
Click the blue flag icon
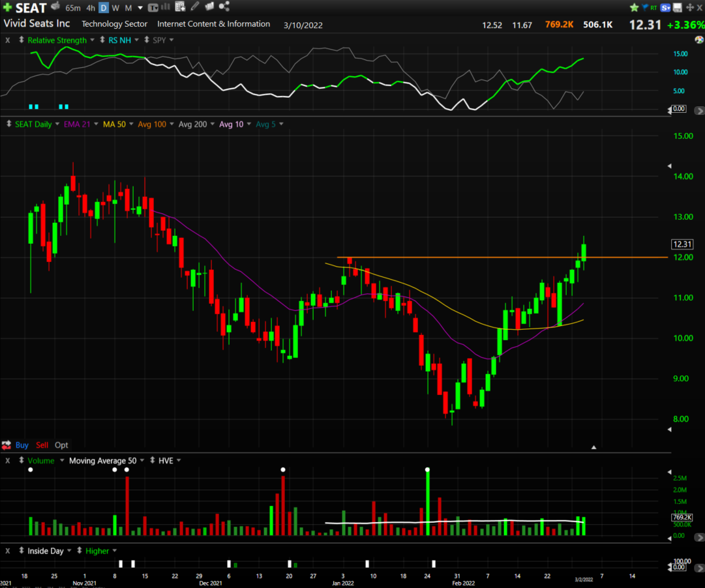(645, 7)
